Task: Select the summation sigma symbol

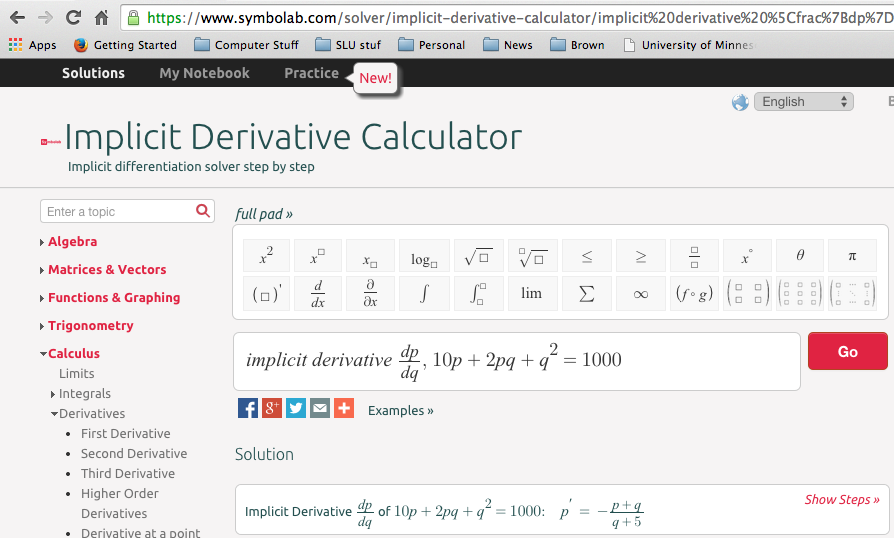Action: point(587,294)
